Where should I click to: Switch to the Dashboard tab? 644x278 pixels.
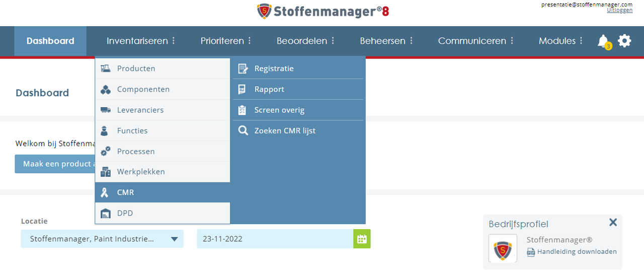50,41
